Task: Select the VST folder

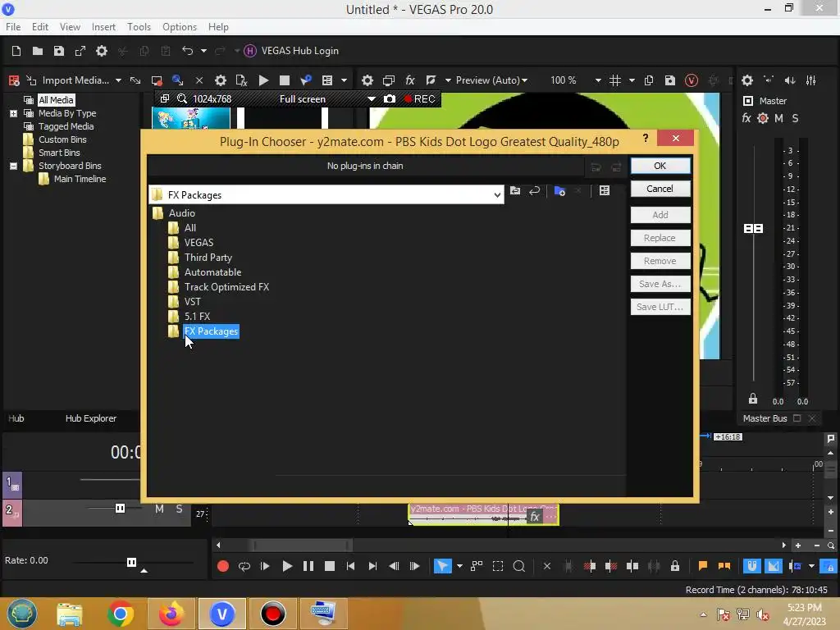Action: pos(192,302)
